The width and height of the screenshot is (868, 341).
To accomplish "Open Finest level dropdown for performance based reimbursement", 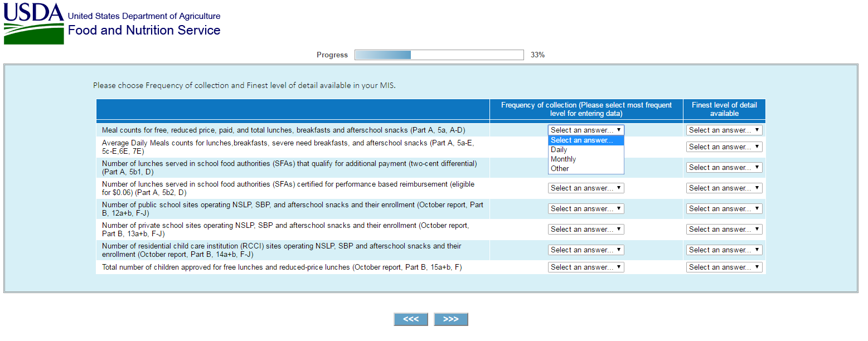I will pos(724,188).
